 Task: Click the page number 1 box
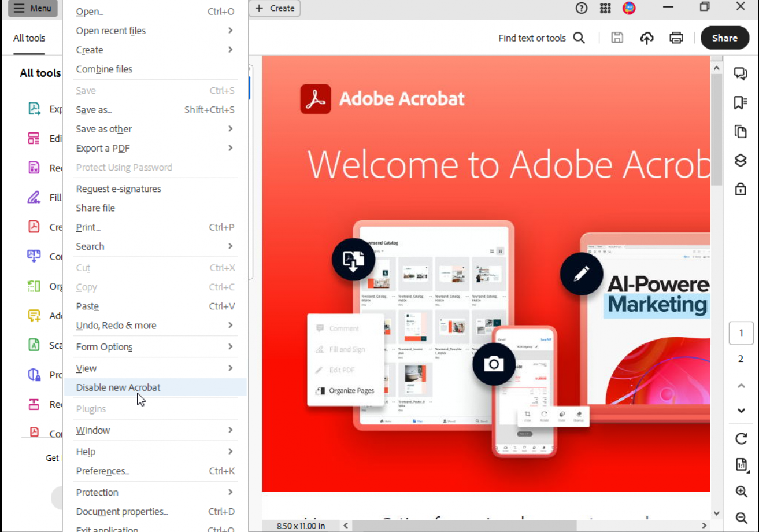pos(741,334)
